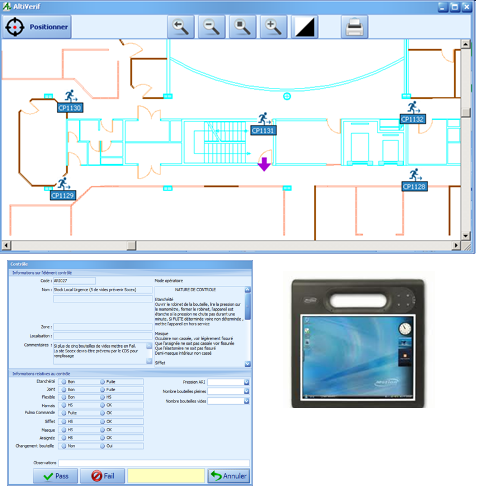Click the Annuler button
This screenshot has width=479, height=504.
click(x=229, y=476)
